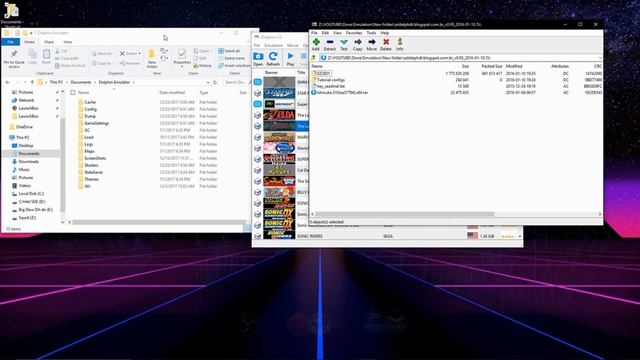This screenshot has height=360, width=640.
Task: Click the Add button in 7-Zip toolbar
Action: (316, 44)
